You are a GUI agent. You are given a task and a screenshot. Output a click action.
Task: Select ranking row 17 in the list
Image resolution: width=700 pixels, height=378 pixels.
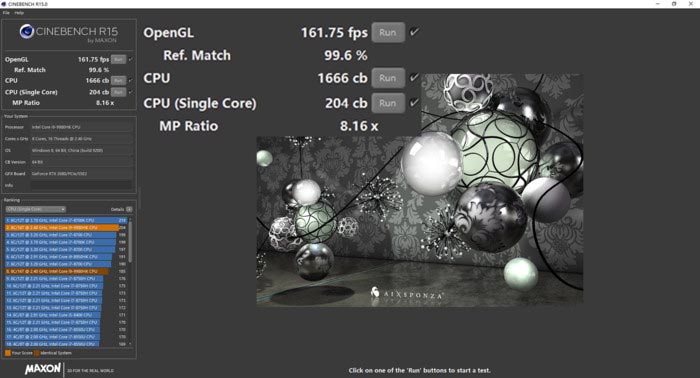[66, 337]
